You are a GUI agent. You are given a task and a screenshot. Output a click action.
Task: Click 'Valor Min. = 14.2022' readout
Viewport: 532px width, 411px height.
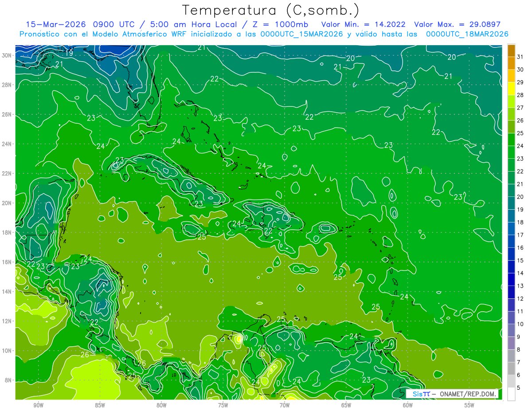364,24
